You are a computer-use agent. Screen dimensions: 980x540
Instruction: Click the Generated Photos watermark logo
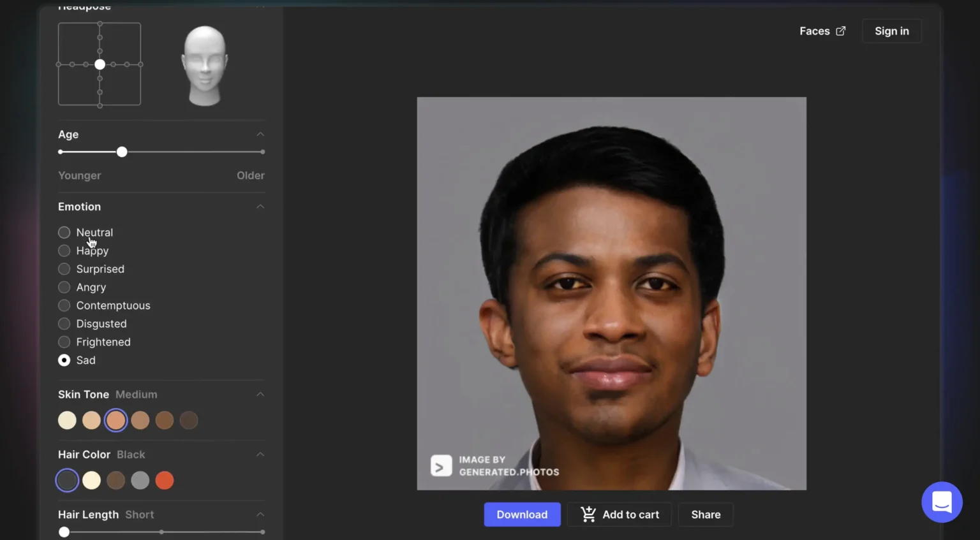[441, 466]
